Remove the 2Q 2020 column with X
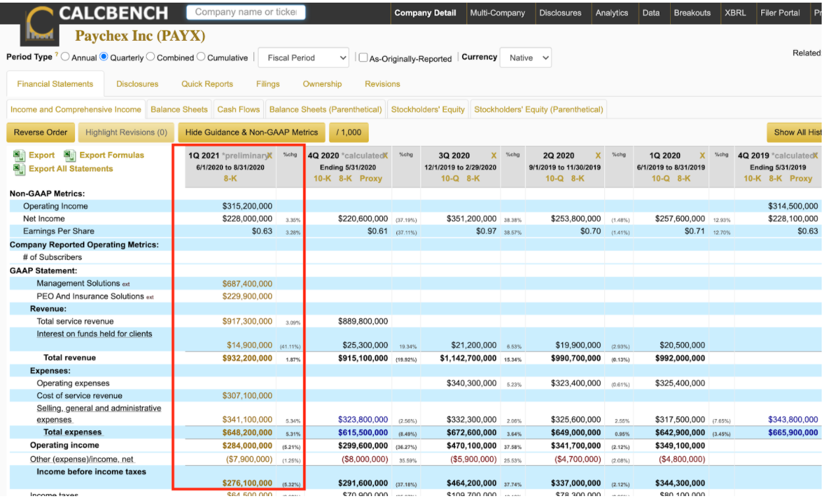The image size is (823, 504). pyautogui.click(x=598, y=156)
